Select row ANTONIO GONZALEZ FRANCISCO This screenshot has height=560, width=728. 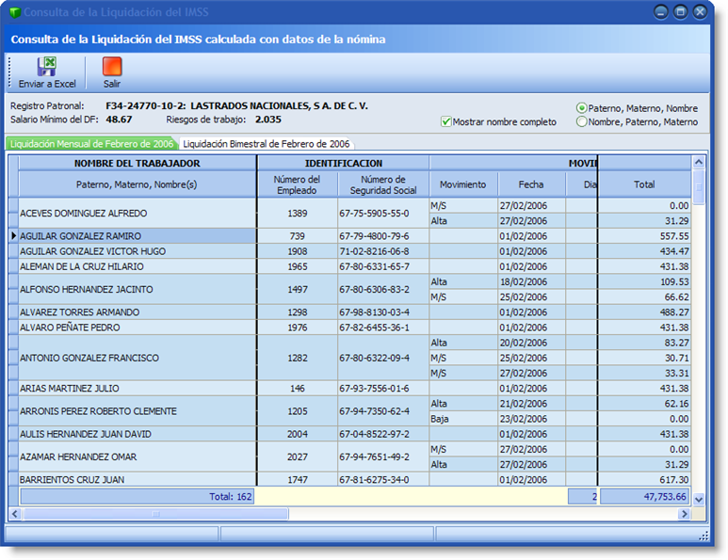[x=137, y=358]
